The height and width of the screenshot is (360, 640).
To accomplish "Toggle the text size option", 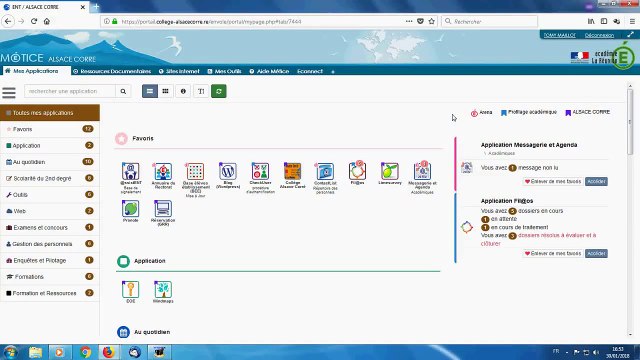I will pyautogui.click(x=201, y=91).
